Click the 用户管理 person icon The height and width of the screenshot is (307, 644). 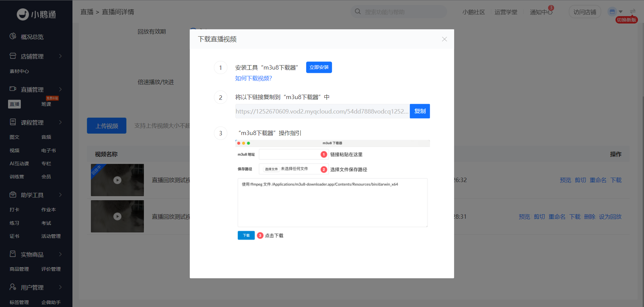[x=13, y=287]
